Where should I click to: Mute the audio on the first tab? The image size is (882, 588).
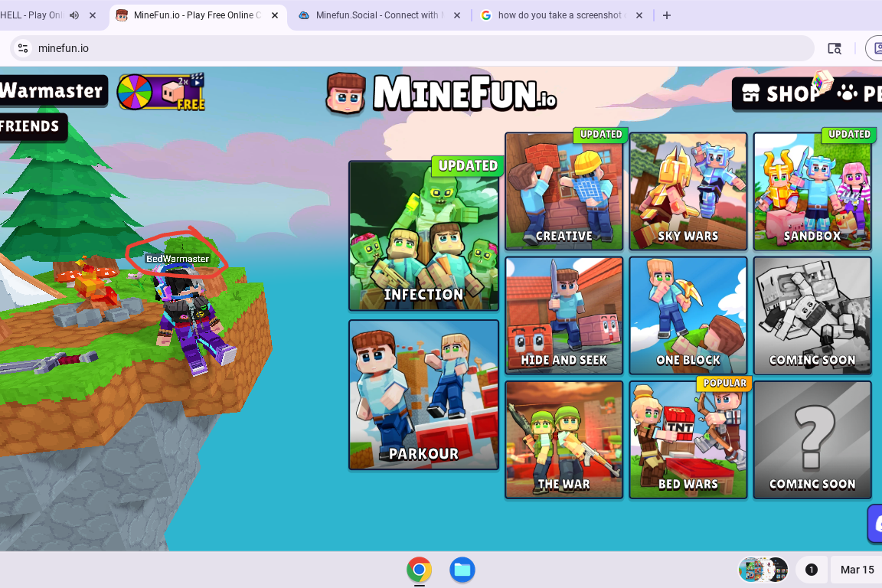pos(74,15)
